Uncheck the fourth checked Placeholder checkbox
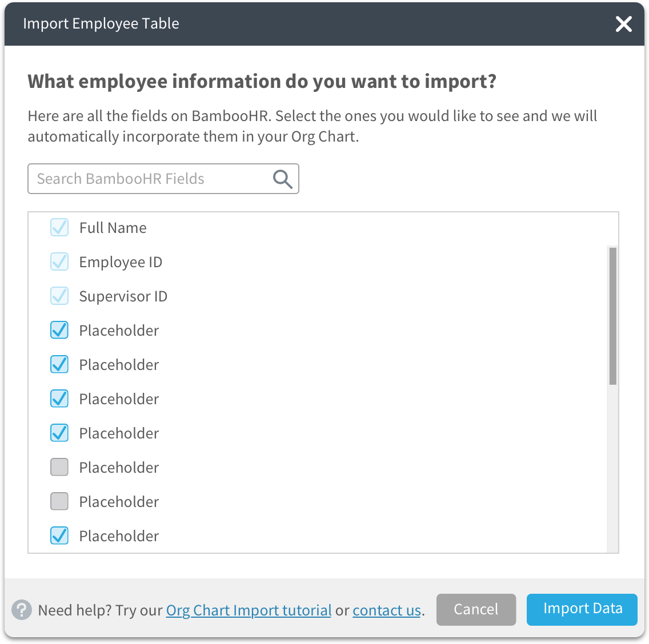This screenshot has width=649, height=644. [x=59, y=433]
